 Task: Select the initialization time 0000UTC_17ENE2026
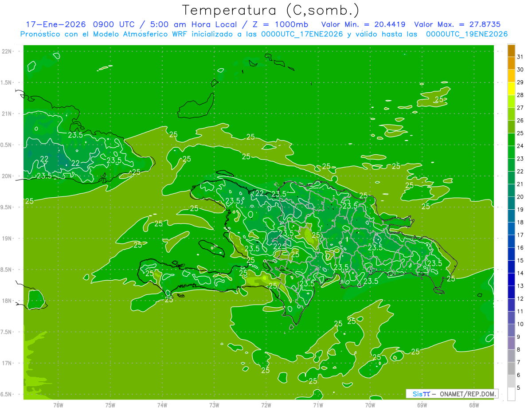click(302, 34)
